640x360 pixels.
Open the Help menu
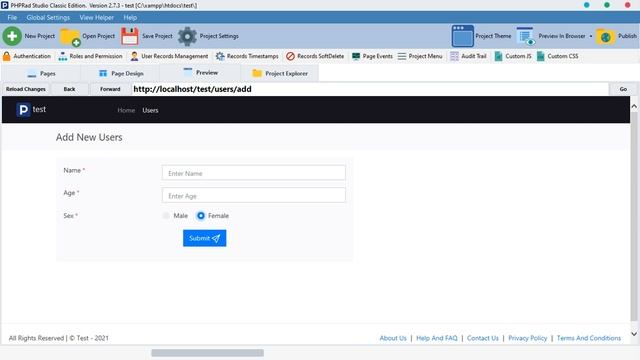(x=130, y=18)
